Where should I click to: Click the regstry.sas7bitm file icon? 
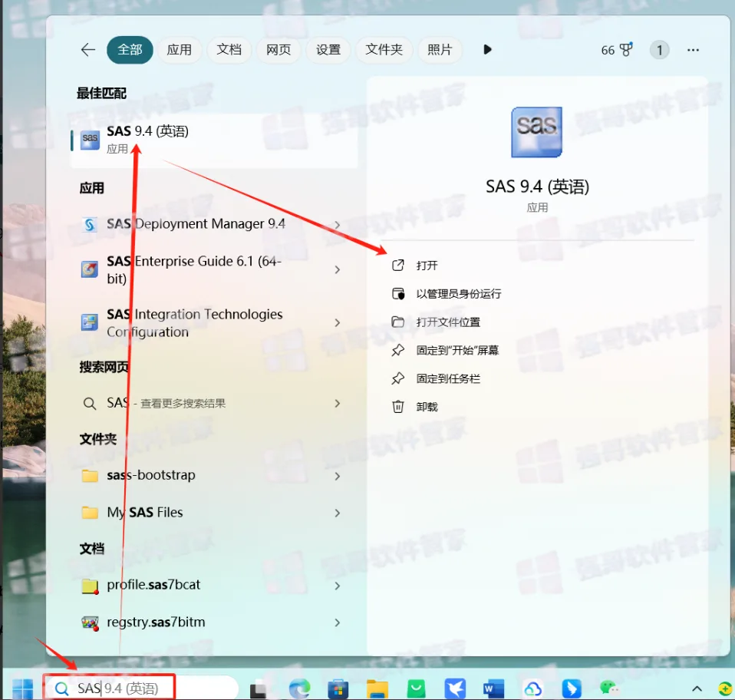point(90,623)
